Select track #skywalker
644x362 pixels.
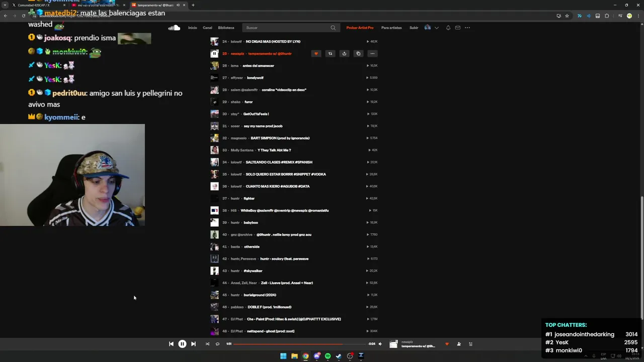253,270
